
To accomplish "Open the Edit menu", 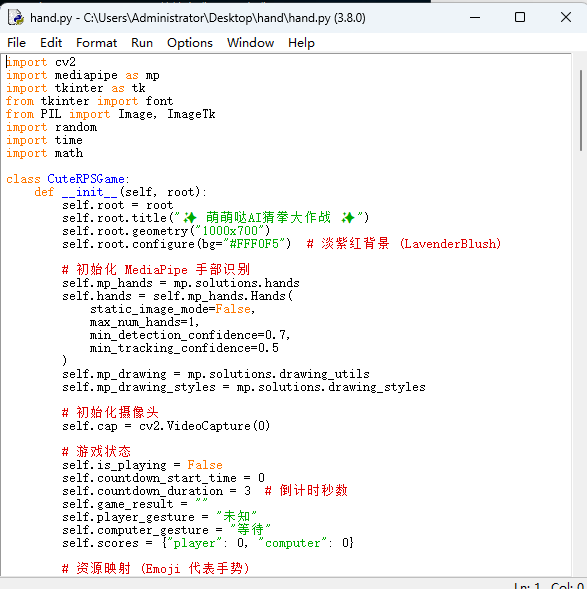I will pyautogui.click(x=51, y=43).
